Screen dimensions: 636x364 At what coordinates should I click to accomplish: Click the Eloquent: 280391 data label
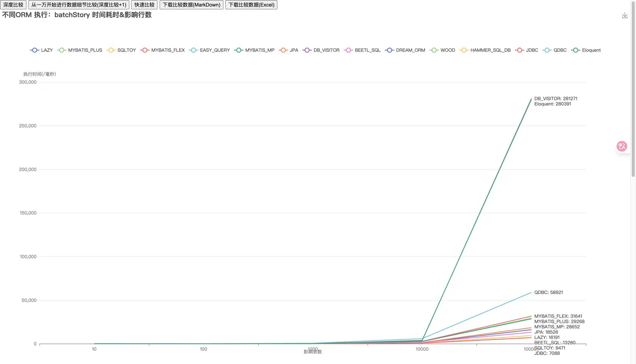pyautogui.click(x=553, y=104)
